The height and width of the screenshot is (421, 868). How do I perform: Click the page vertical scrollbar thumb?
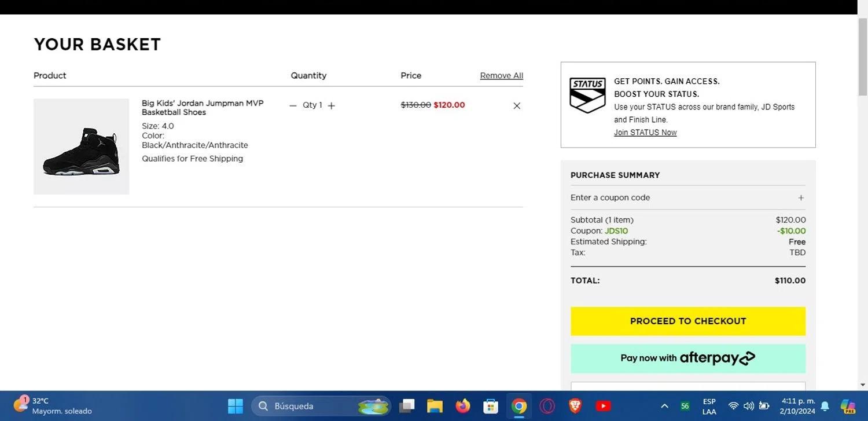coord(862,56)
